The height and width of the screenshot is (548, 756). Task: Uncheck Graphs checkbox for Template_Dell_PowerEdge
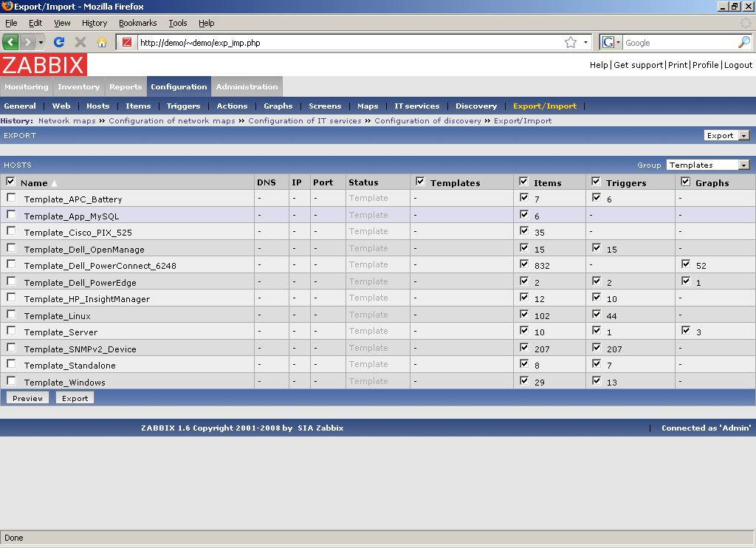(686, 281)
